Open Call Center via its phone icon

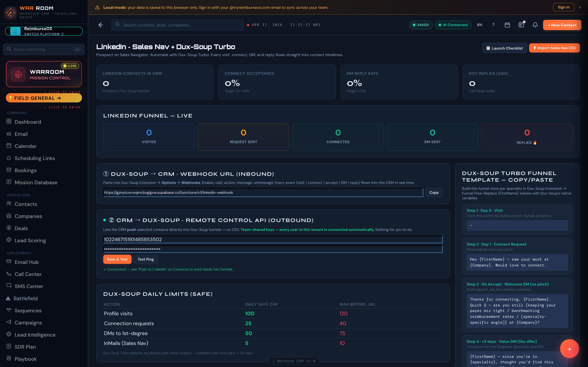[x=9, y=274]
